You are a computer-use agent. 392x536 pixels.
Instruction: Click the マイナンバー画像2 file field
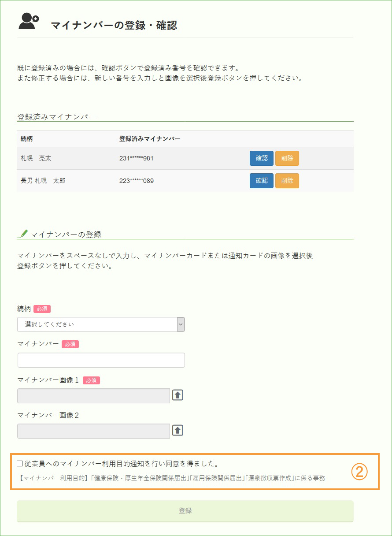point(93,431)
